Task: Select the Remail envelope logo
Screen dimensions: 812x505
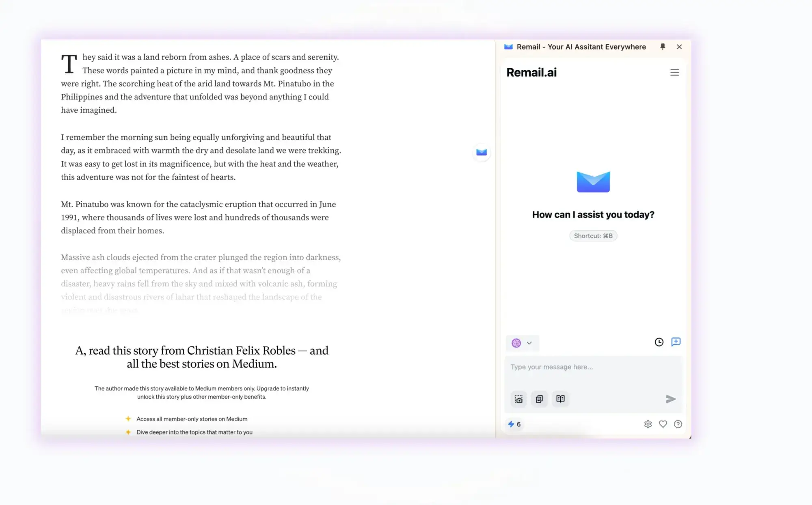Action: click(x=593, y=181)
